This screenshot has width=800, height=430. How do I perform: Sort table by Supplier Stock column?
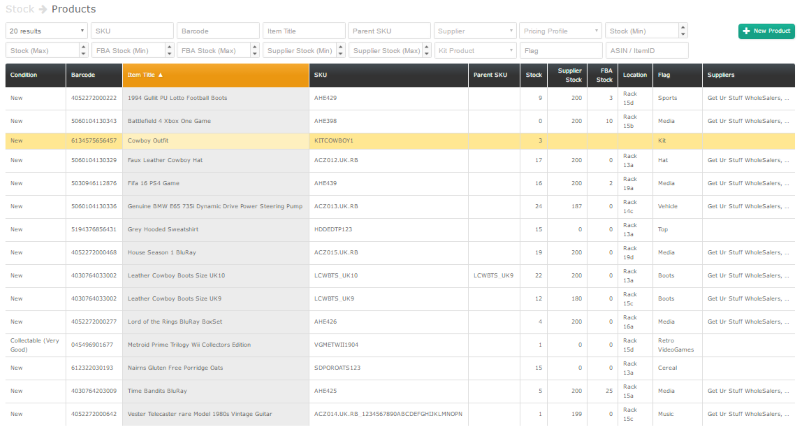(x=567, y=75)
